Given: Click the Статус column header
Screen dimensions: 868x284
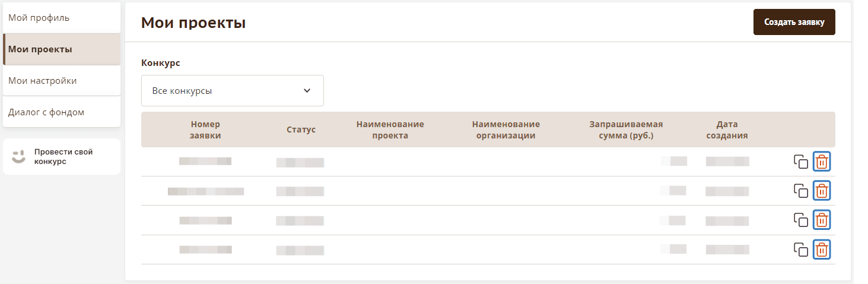Looking at the screenshot, I should (x=301, y=130).
